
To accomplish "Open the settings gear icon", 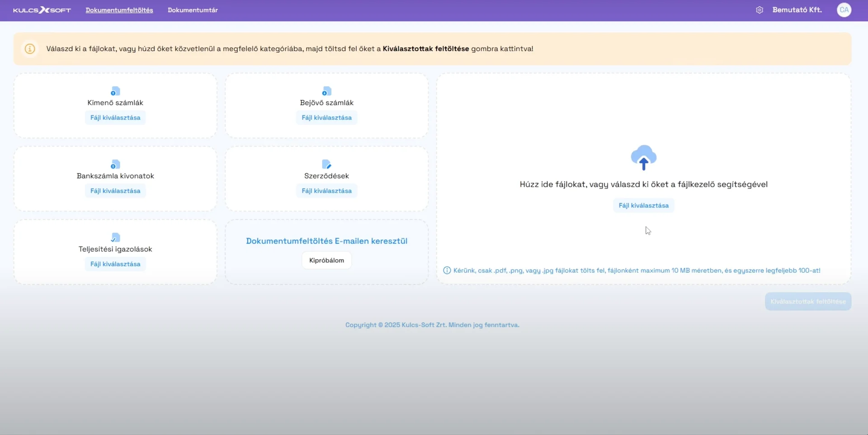I will click(x=759, y=10).
